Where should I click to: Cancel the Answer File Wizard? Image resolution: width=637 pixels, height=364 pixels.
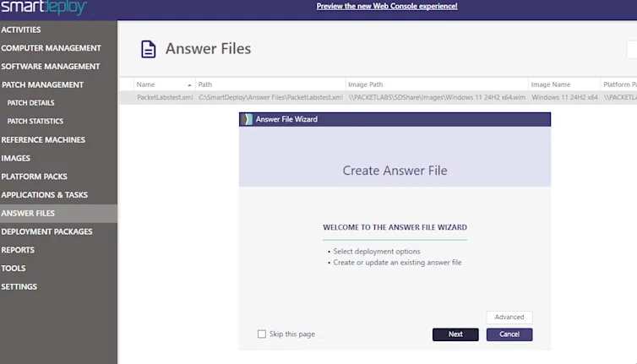509,334
